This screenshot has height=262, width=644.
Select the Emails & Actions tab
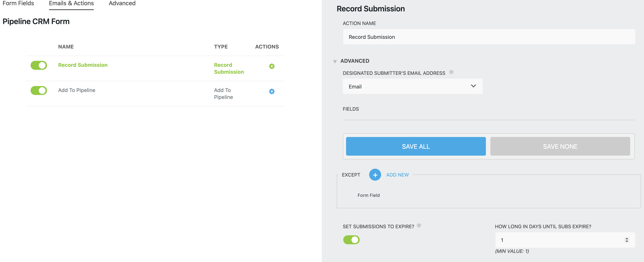coord(71,4)
